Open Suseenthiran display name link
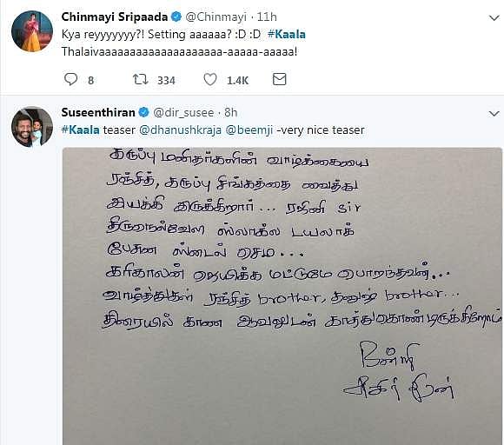Image resolution: width=504 pixels, height=445 pixels. coord(98,112)
